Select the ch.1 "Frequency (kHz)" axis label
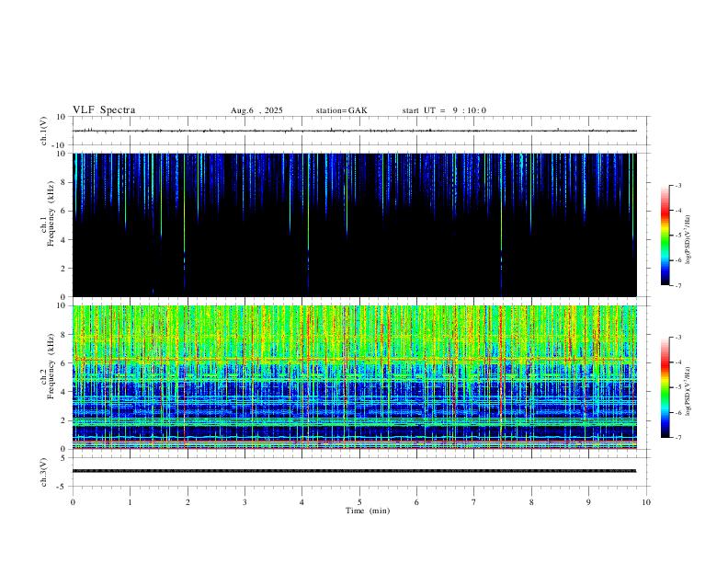This screenshot has height=563, width=728. 51,213
